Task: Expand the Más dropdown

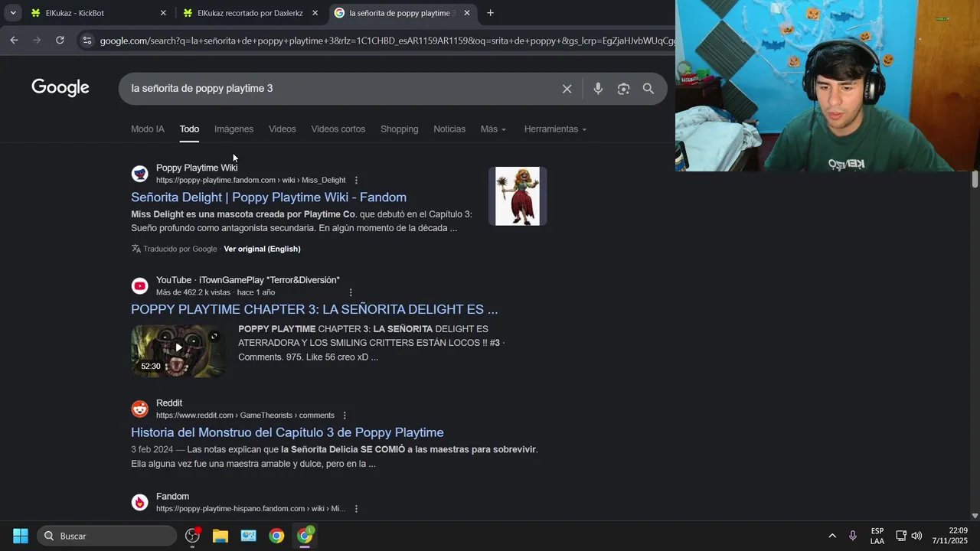Action: 493,129
